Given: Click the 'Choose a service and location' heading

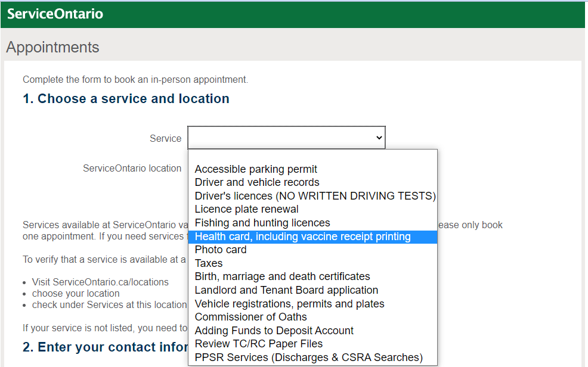Looking at the screenshot, I should click(x=126, y=98).
